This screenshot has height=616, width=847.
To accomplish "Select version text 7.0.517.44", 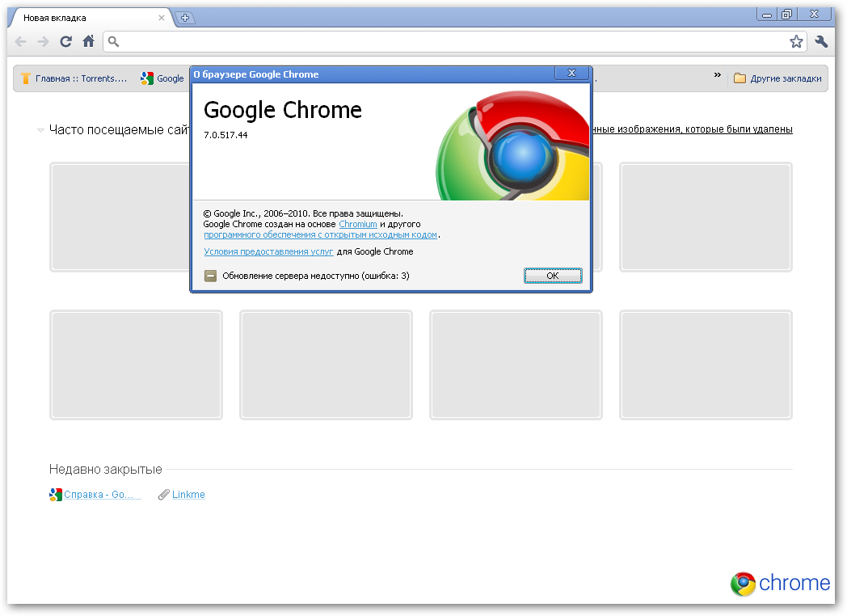I will (x=225, y=135).
